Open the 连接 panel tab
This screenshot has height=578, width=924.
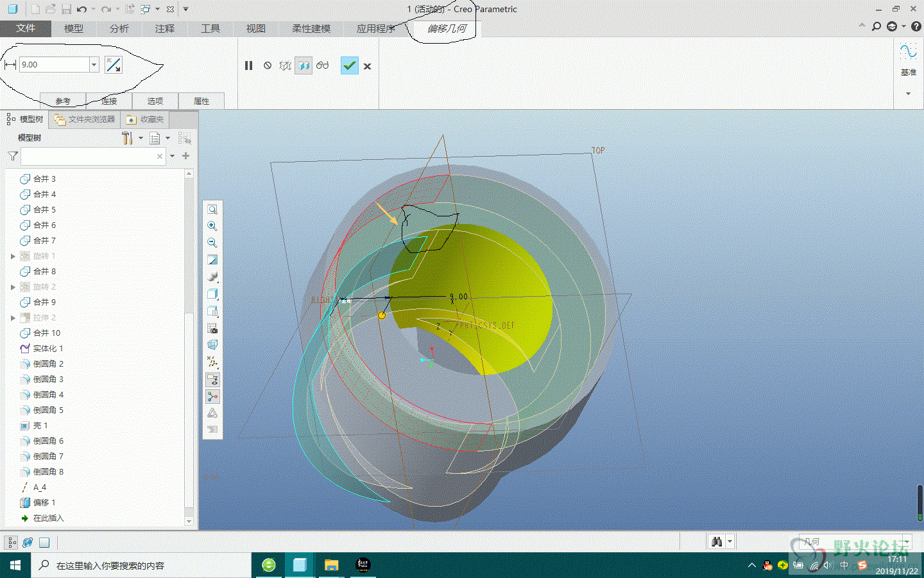coord(109,101)
